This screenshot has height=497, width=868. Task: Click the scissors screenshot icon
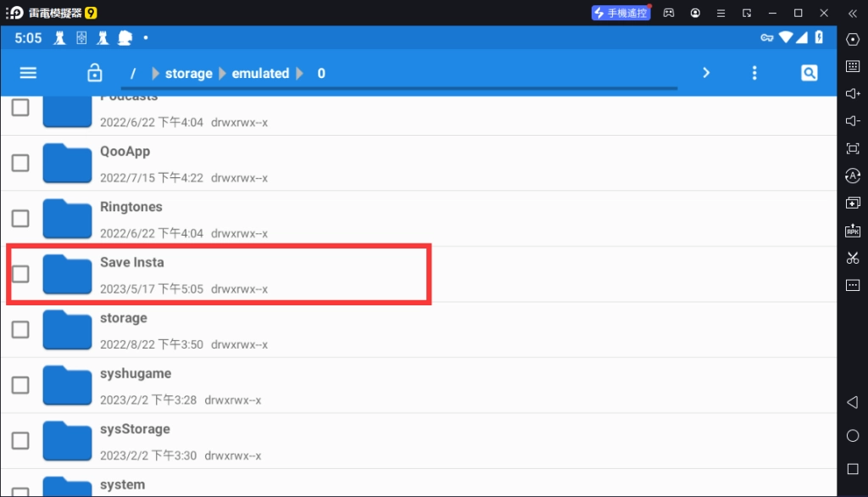pos(853,258)
